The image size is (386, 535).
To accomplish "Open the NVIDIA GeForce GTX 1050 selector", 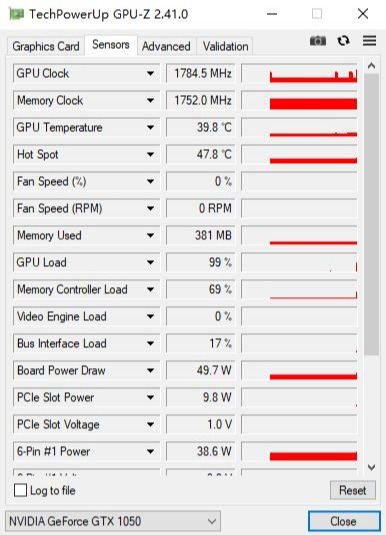I will point(113,521).
